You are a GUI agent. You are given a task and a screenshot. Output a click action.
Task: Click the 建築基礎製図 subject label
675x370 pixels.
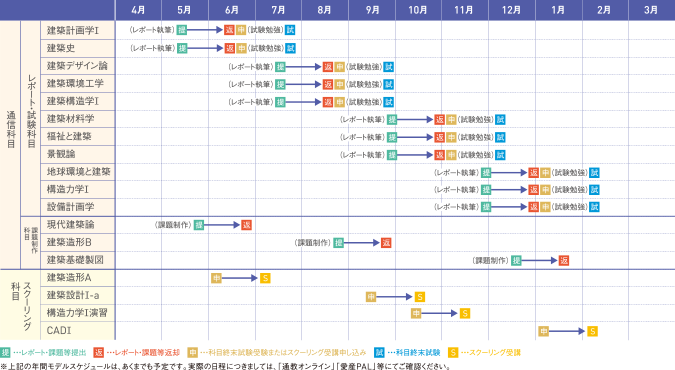[x=75, y=260]
